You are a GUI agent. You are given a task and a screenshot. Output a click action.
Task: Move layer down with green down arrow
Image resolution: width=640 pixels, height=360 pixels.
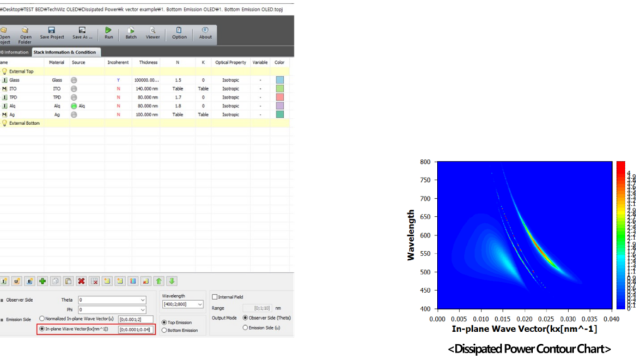[x=172, y=281]
